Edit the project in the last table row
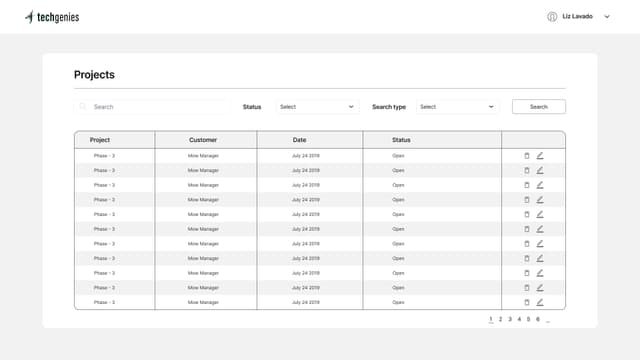Viewport: 640px width, 360px height. pyautogui.click(x=540, y=302)
